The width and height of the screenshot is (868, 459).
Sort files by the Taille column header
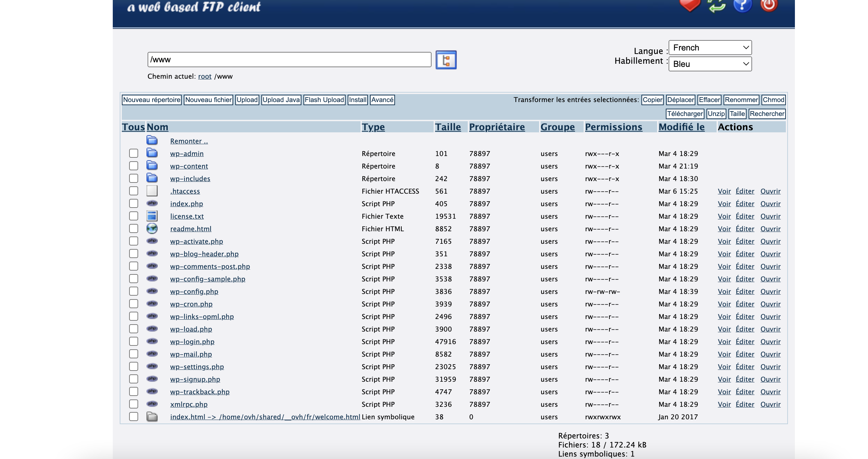pyautogui.click(x=448, y=127)
